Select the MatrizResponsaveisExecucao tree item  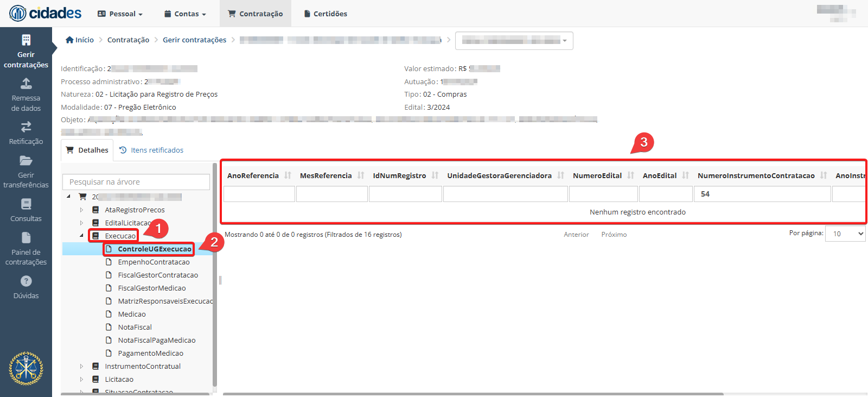[x=165, y=301]
